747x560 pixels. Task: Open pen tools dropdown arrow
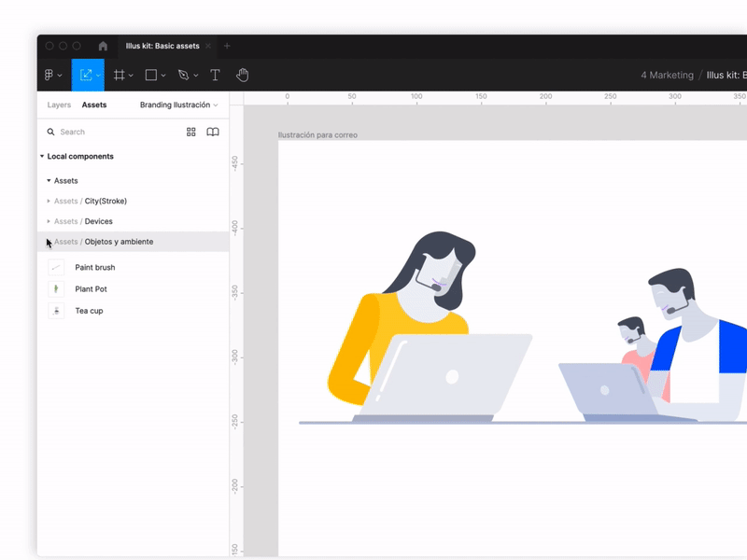pyautogui.click(x=196, y=76)
